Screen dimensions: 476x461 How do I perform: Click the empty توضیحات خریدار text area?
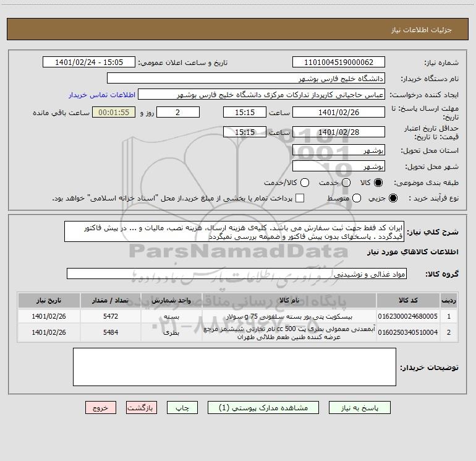tap(235, 367)
